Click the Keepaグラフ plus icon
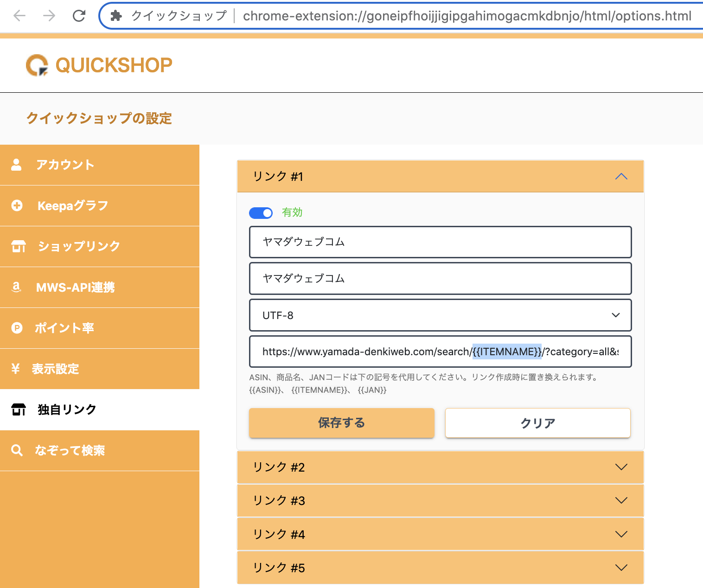703x588 pixels. pyautogui.click(x=17, y=205)
